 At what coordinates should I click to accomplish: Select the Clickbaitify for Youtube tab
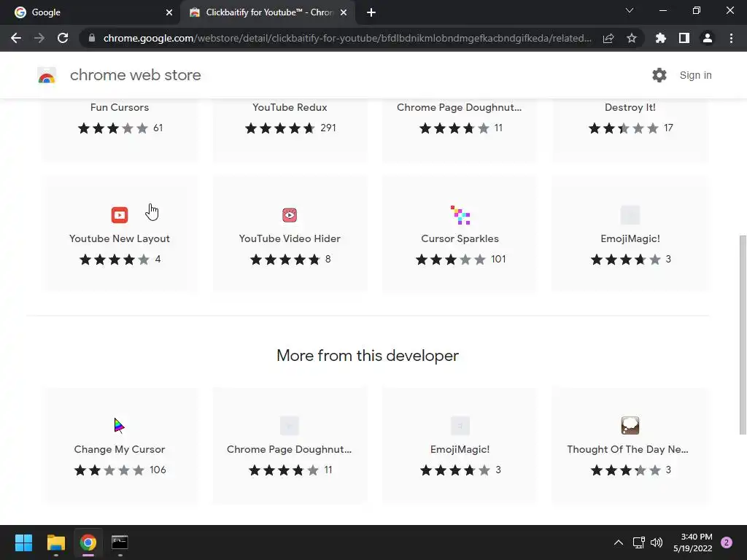click(267, 12)
